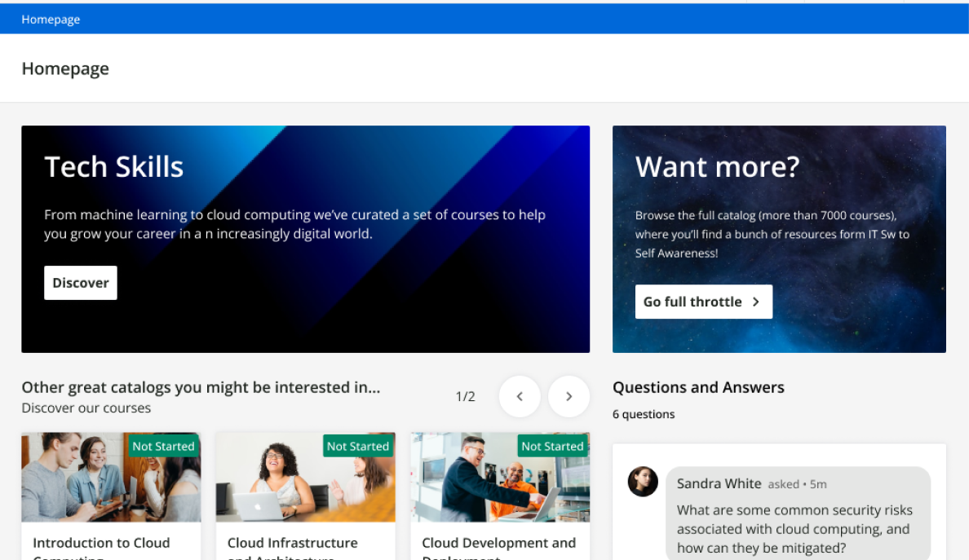Click Sandra White's profile avatar
Screen dimensions: 969x560
tap(643, 482)
